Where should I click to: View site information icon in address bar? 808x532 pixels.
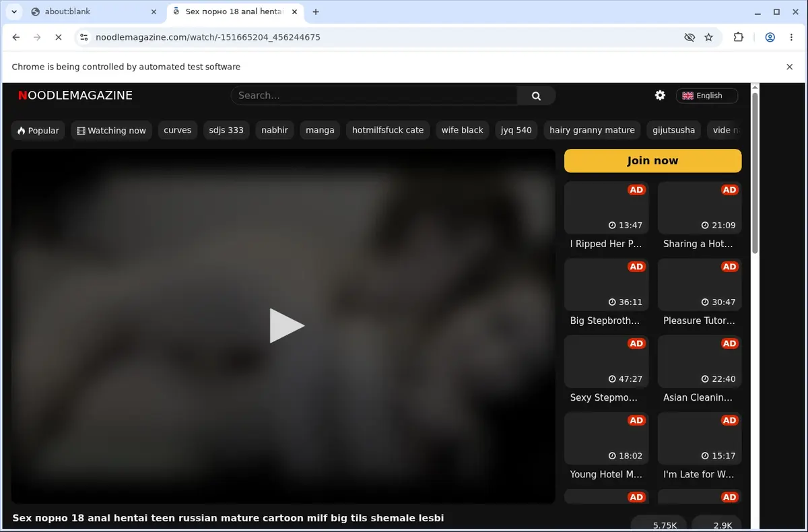pyautogui.click(x=83, y=38)
